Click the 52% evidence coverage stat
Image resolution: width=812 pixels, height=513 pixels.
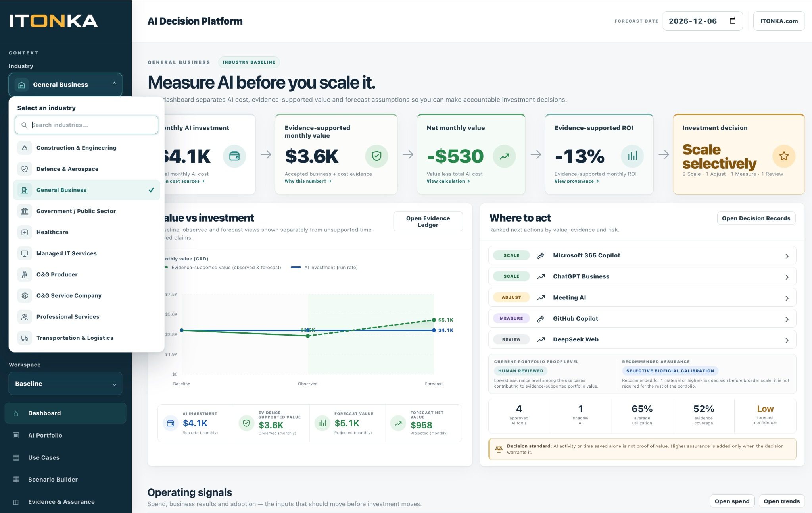(x=703, y=415)
